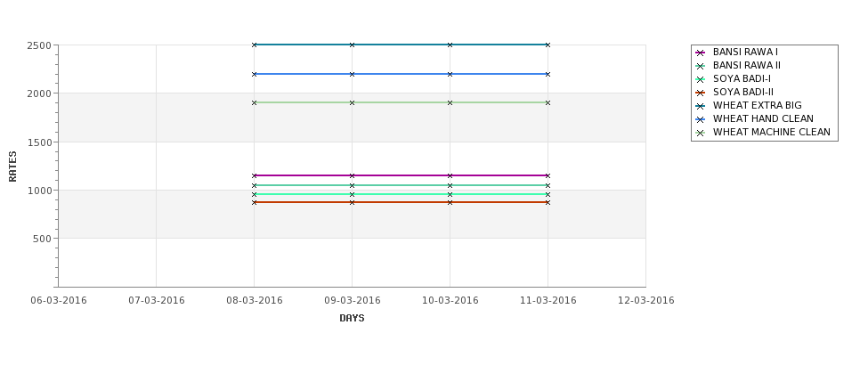The width and height of the screenshot is (868, 382).
Task: Click the 2500 point on 08-03-2016
Action: pyautogui.click(x=255, y=45)
